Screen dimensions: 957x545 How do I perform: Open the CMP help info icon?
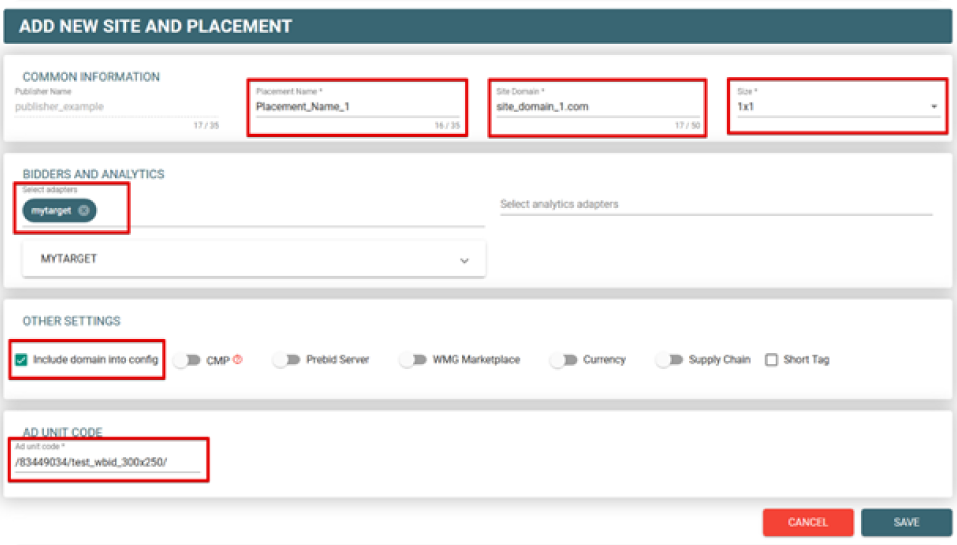(238, 359)
